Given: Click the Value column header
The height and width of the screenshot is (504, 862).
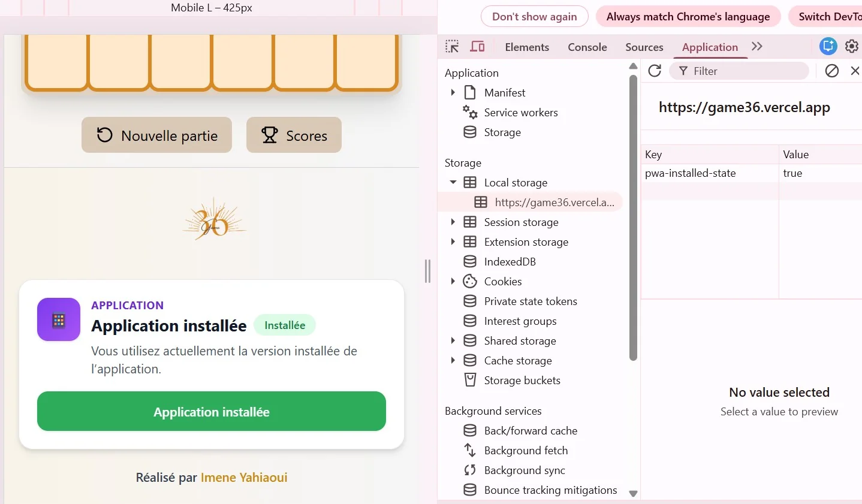Looking at the screenshot, I should coord(821,154).
